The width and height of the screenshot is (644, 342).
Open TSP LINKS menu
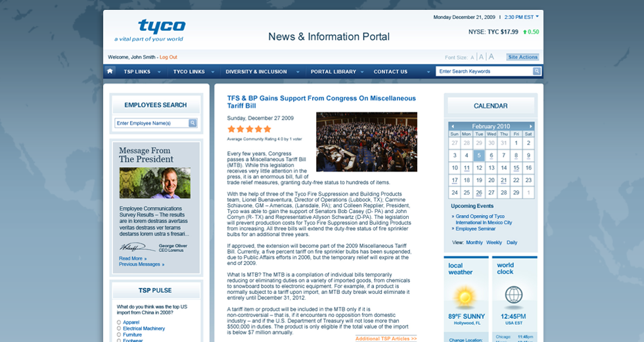137,72
